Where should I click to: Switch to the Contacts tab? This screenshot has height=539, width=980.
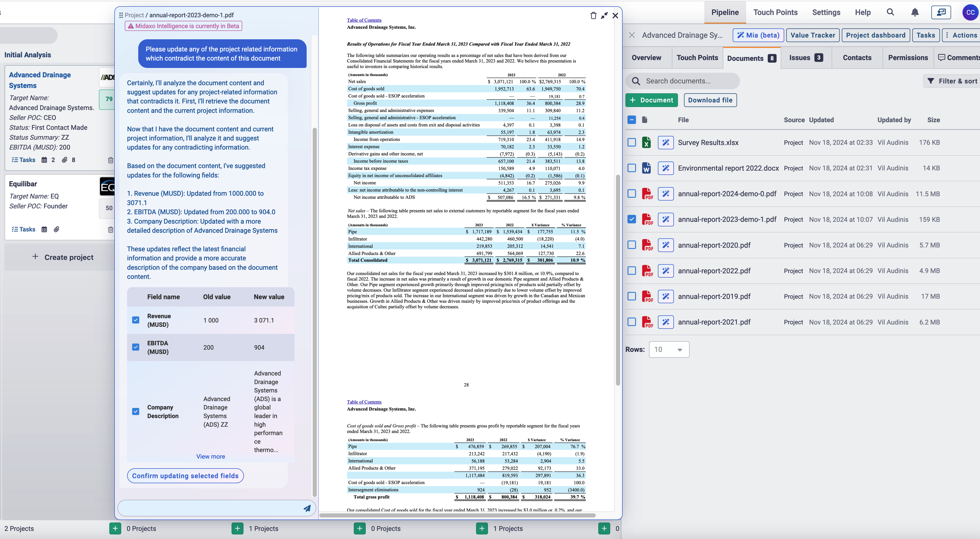pyautogui.click(x=857, y=58)
